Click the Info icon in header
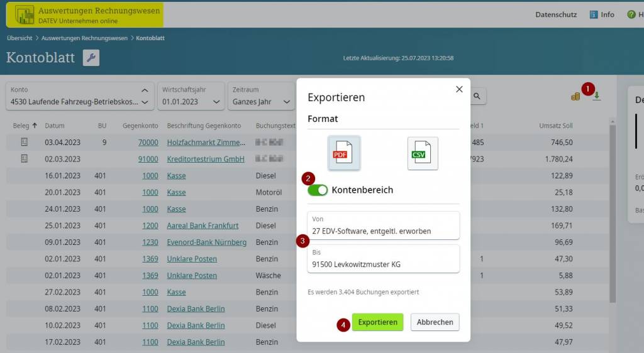Image resolution: width=644 pixels, height=353 pixels. 601,14
